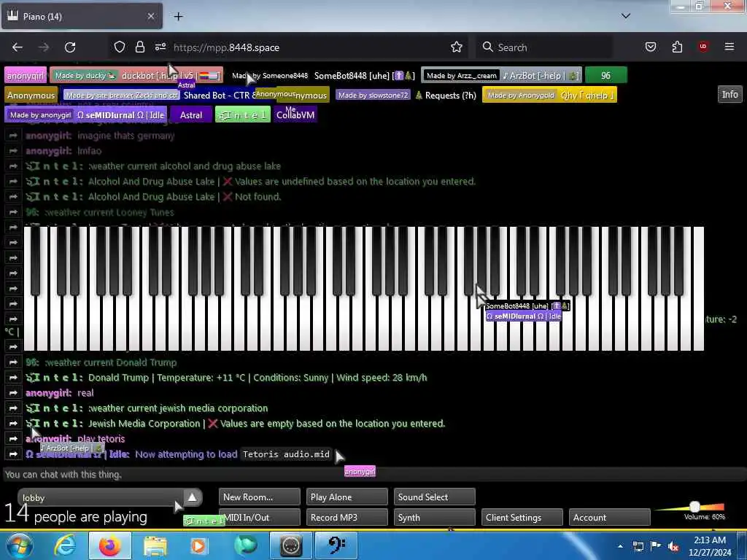Reload the page with the refresh icon

point(70,47)
